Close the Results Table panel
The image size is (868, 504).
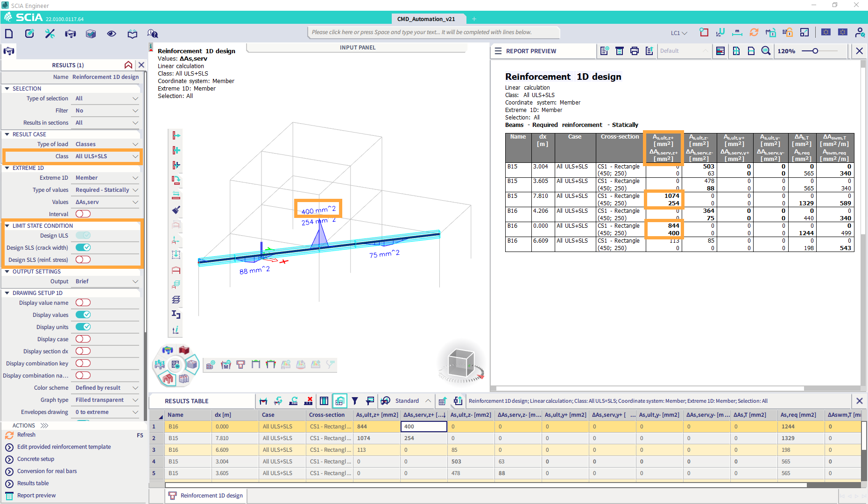(859, 401)
